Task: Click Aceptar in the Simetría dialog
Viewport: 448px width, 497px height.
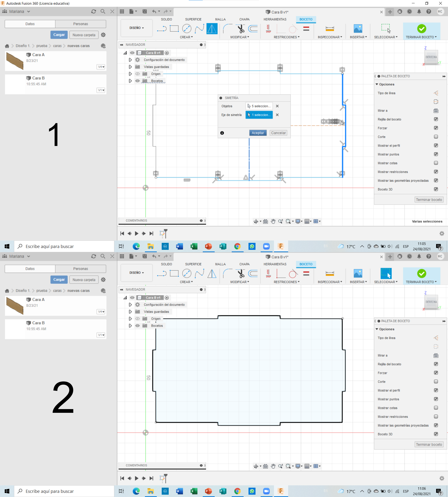Action: pos(257,133)
